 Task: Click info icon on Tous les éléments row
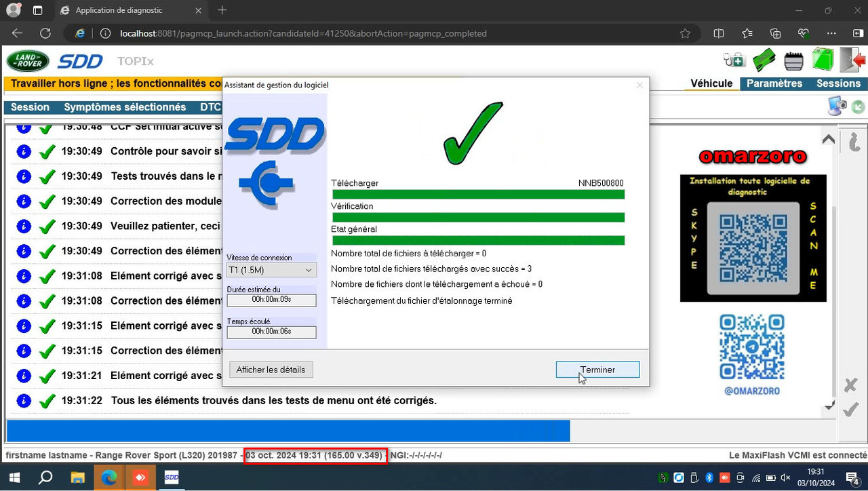[x=24, y=401]
